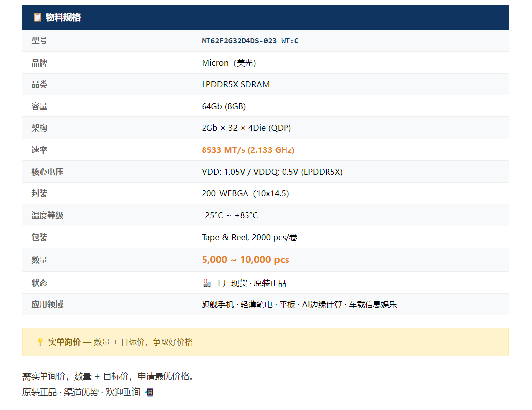
Task: Click the 状态 row label
Action: (40, 283)
